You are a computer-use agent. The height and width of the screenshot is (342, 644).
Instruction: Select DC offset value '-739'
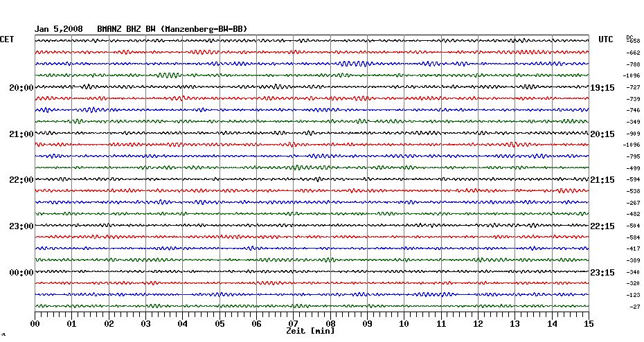[633, 100]
